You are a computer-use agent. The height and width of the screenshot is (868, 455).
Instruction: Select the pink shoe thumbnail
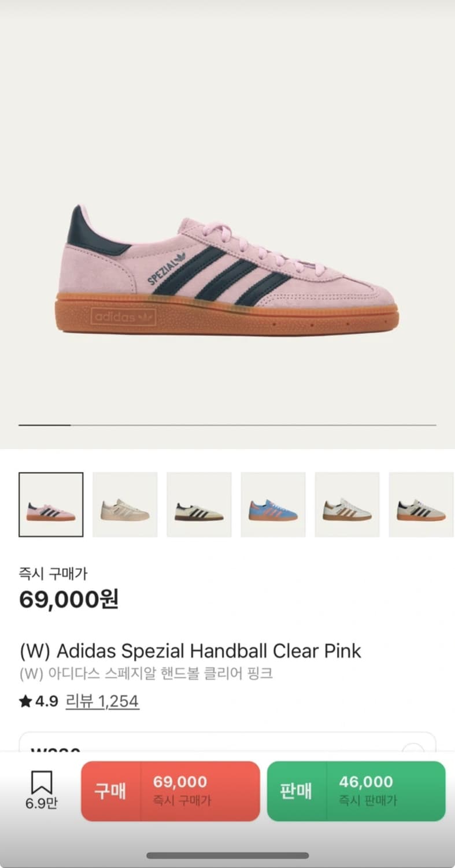(x=51, y=505)
